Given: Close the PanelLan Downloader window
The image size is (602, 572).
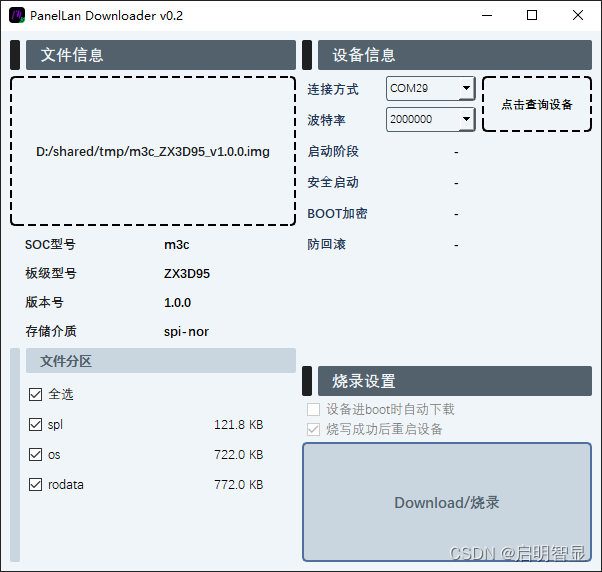Looking at the screenshot, I should [x=577, y=15].
